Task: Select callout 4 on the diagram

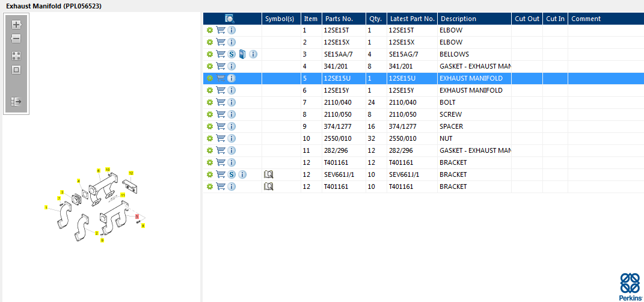Action: click(x=78, y=180)
